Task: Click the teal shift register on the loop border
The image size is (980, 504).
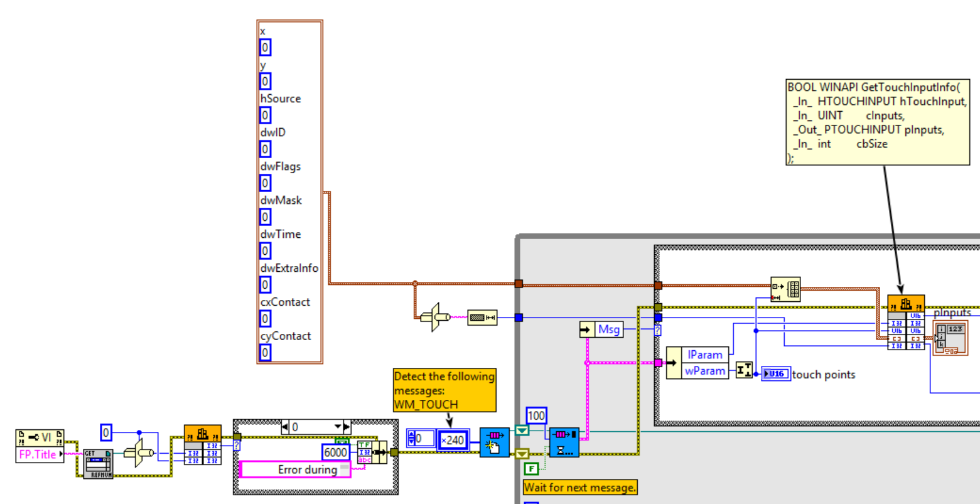Action: 522,430
